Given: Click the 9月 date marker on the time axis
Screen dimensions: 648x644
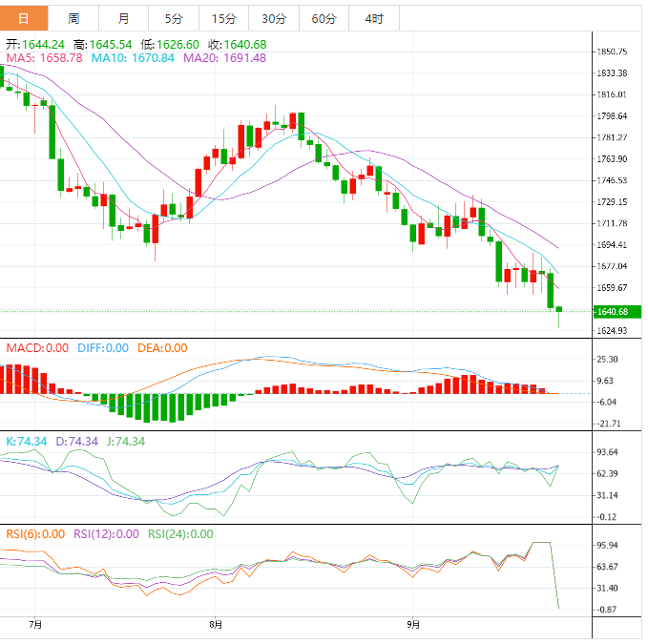Looking at the screenshot, I should click(412, 625).
